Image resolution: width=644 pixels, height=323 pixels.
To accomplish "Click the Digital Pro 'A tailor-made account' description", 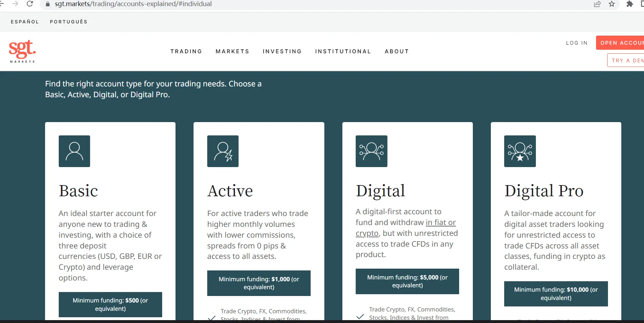I will (555, 240).
